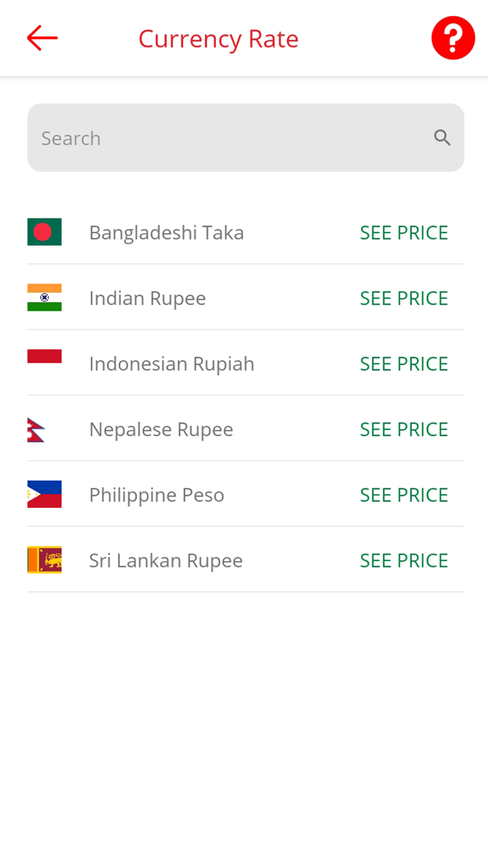Click the Bangladeshi Taka flag icon
This screenshot has height=868, width=488.
click(44, 232)
